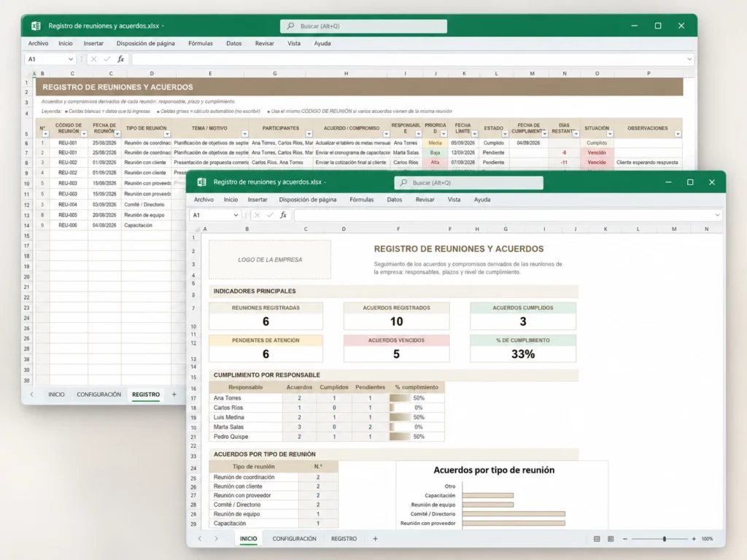747x560 pixels.
Task: Click the zoom in plus icon
Action: tap(694, 539)
